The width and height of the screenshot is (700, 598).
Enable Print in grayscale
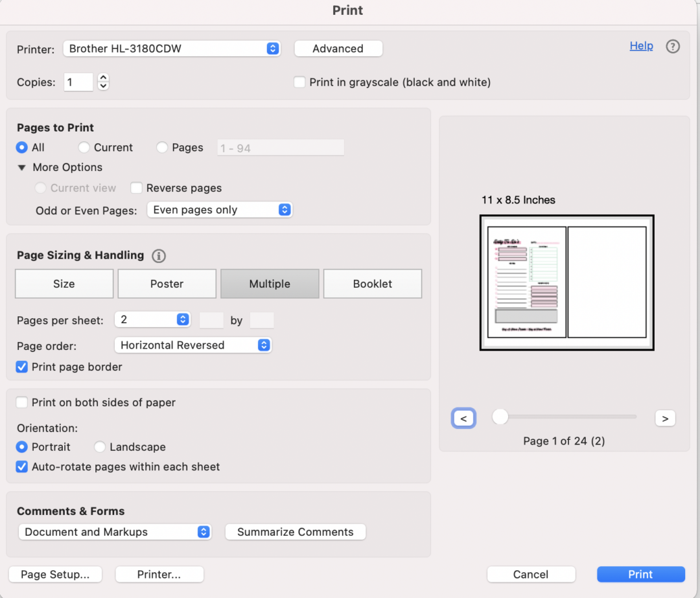tap(299, 82)
